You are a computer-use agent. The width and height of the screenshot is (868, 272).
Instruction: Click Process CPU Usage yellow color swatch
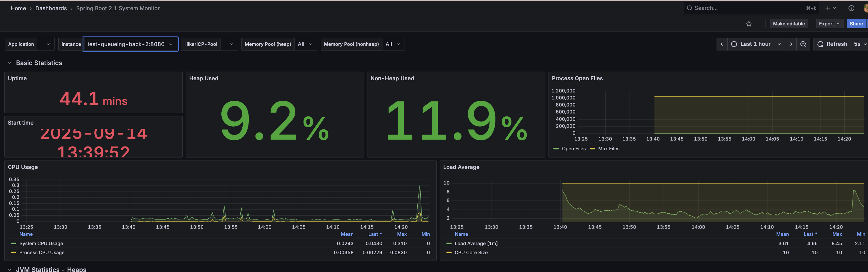click(x=13, y=253)
